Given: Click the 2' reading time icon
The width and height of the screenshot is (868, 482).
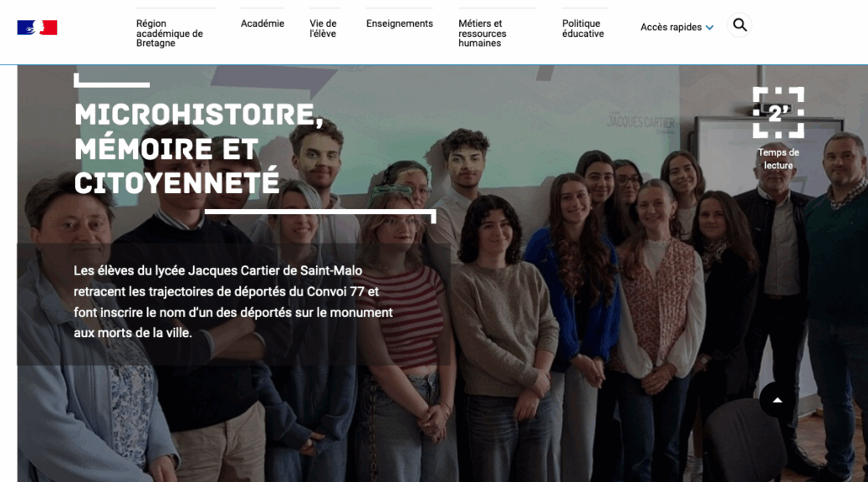Looking at the screenshot, I should [x=779, y=112].
